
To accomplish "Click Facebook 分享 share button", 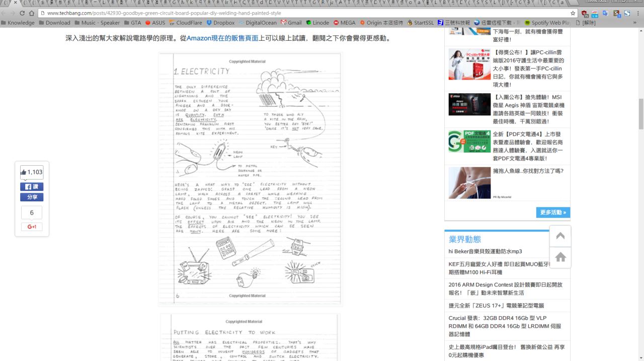I will pos(32,197).
